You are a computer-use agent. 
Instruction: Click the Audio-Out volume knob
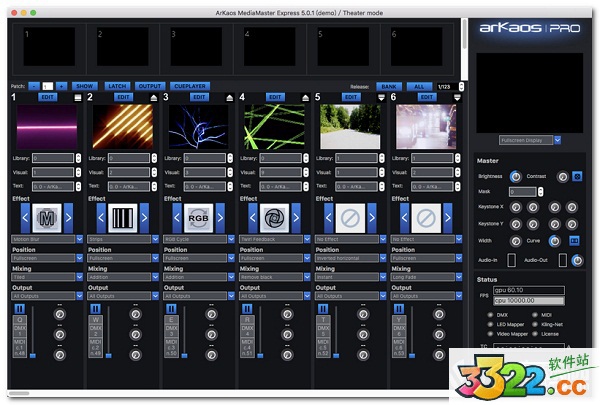(577, 260)
